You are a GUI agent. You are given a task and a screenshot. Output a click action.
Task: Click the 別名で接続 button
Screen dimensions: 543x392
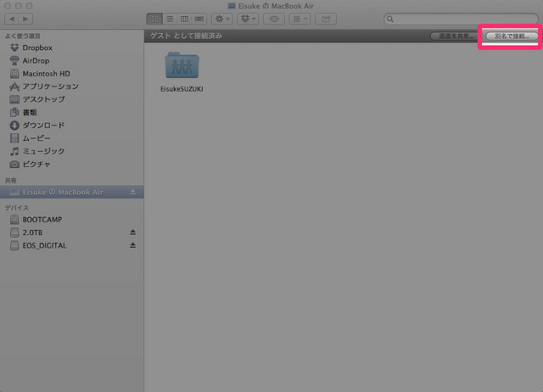point(512,36)
